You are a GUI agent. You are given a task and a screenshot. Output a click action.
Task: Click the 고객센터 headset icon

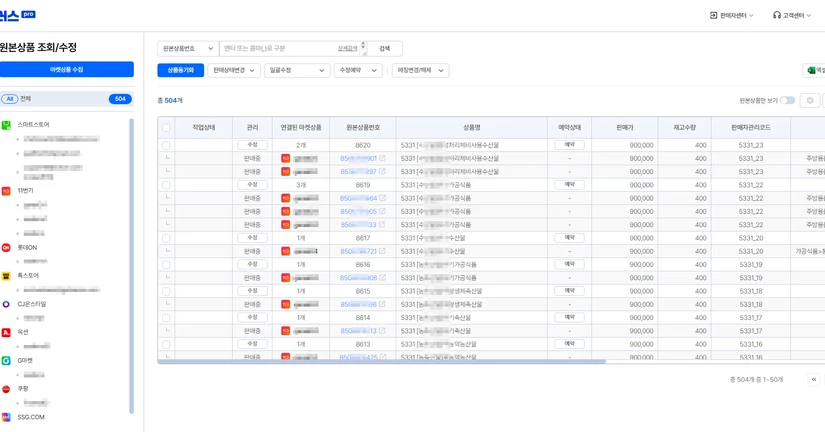(x=777, y=15)
